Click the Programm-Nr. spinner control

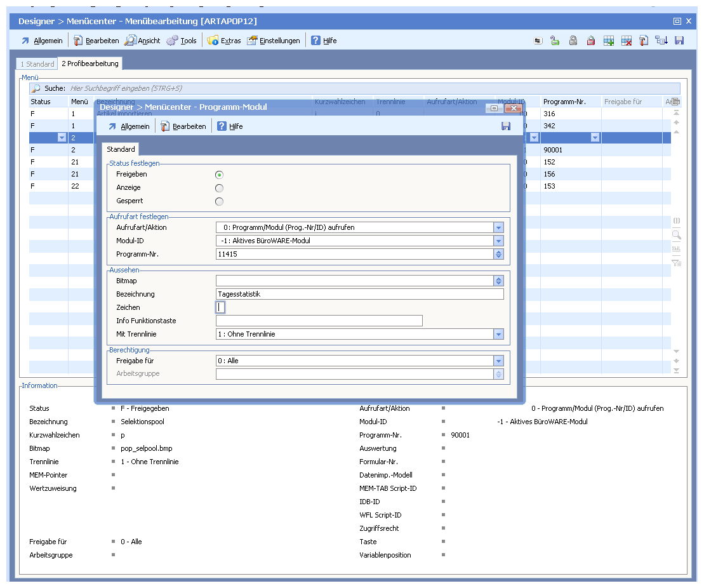pos(498,254)
